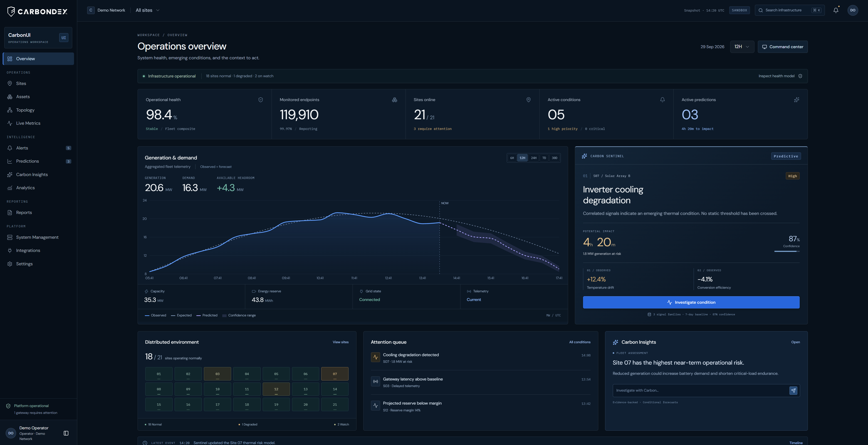Click the Projected reserve below margin icon
Screen dimensions: 868x445
375,405
